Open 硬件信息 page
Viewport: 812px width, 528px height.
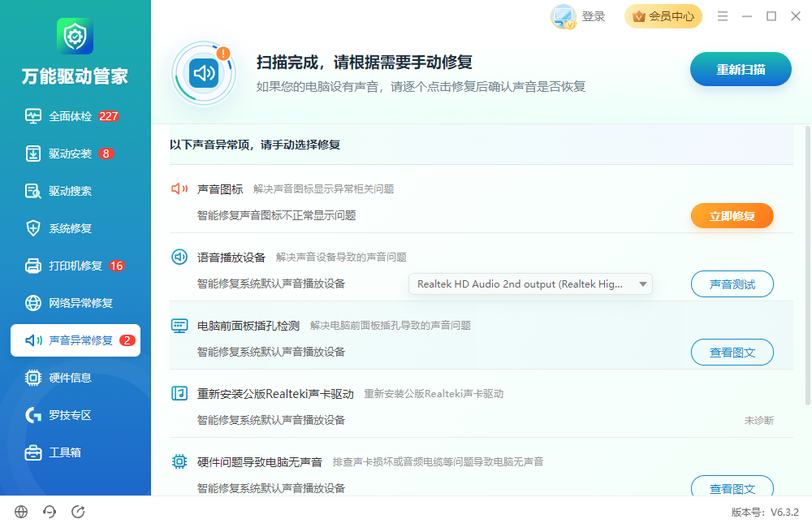tap(75, 378)
